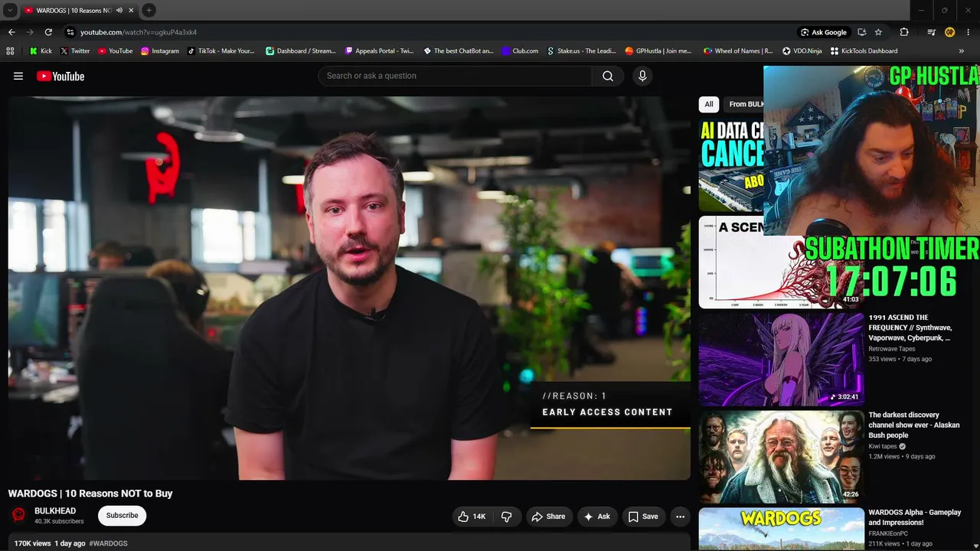
Task: Open the Club.com bookmark
Action: point(521,51)
